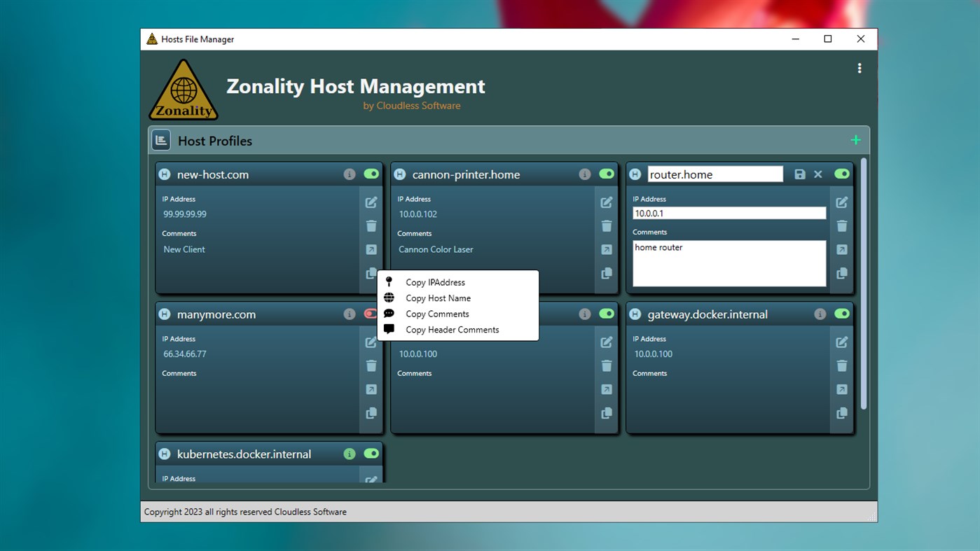Add a new host profile with the plus
The image size is (980, 551).
tap(855, 139)
